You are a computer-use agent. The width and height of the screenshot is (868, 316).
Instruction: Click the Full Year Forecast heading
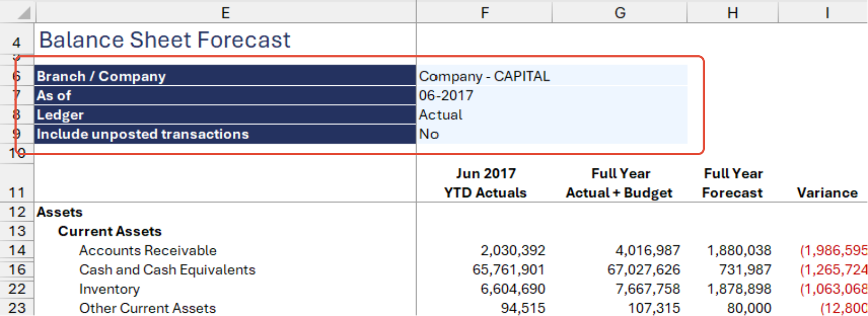733,183
